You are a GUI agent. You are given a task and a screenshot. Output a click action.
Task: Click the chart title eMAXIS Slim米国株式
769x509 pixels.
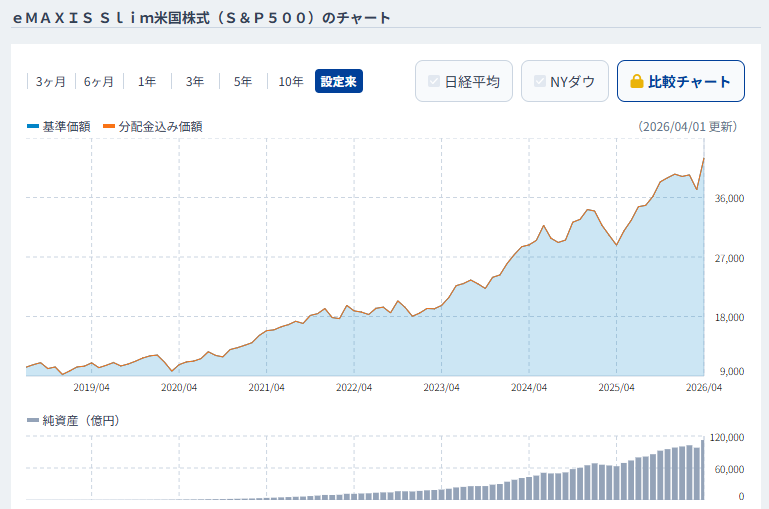click(202, 18)
